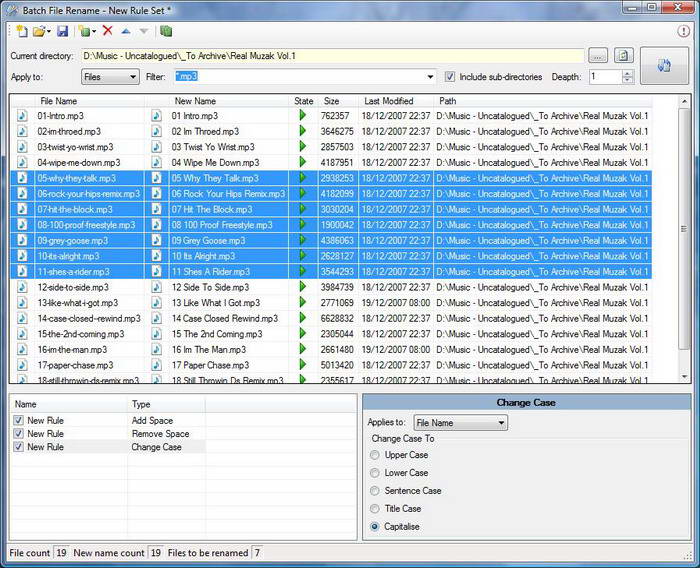This screenshot has width=700, height=568.
Task: Uncheck the Add Space rule checkbox
Action: [x=19, y=421]
